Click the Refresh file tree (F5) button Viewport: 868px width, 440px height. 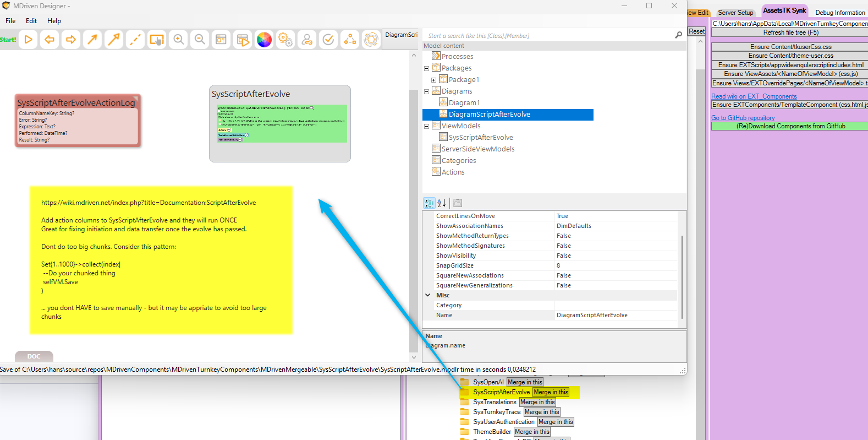pos(790,32)
